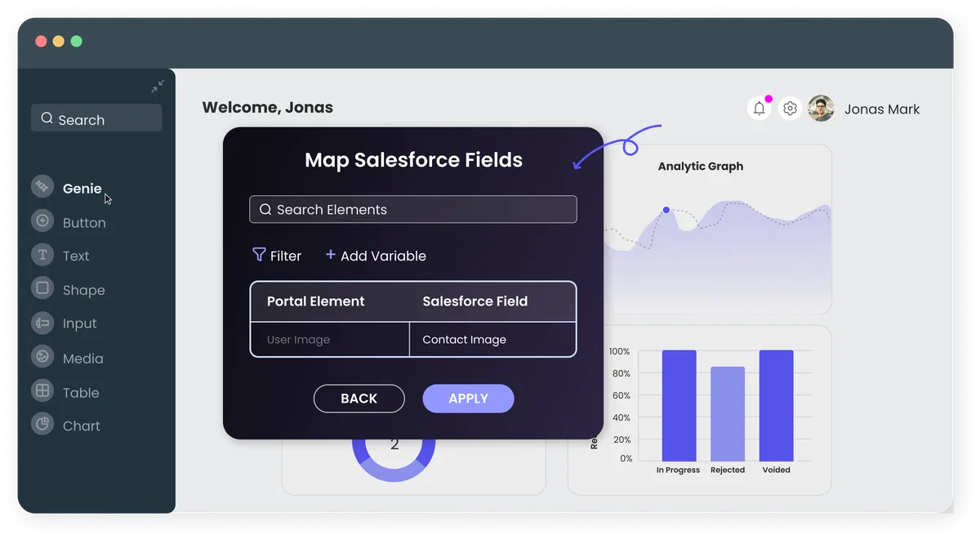Click the sidebar Search field
The width and height of the screenshot is (980, 540).
(96, 118)
